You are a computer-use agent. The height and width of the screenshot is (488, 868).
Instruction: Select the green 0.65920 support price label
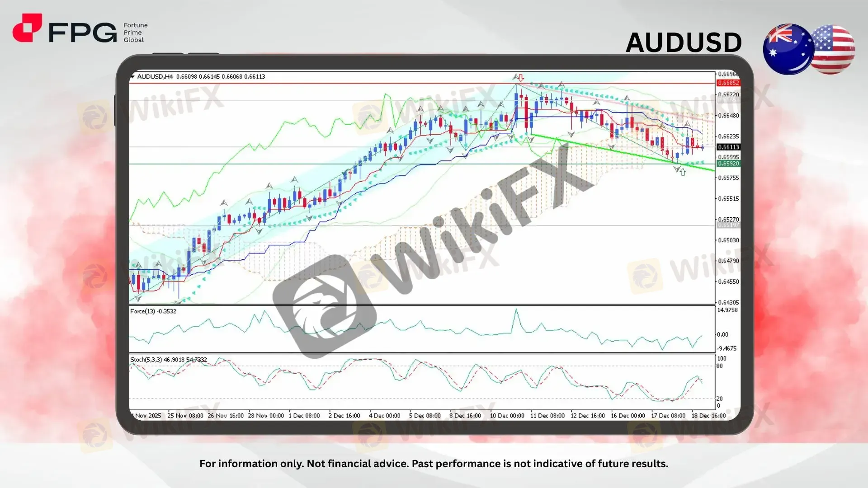pos(728,164)
